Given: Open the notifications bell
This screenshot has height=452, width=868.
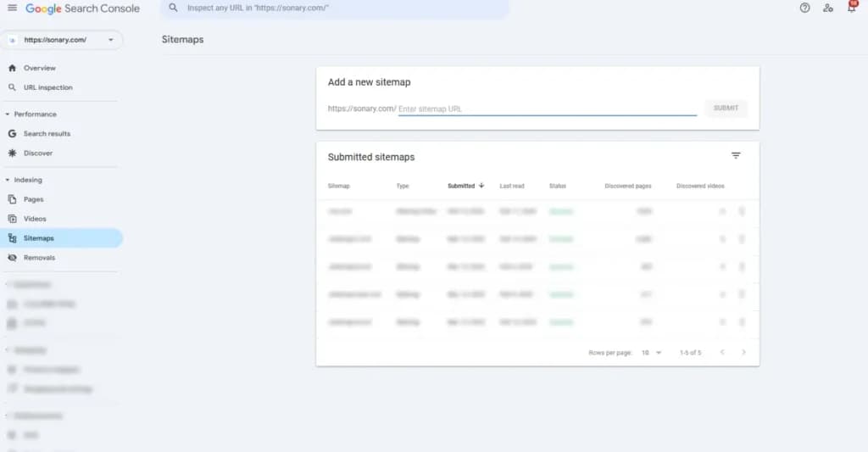Looking at the screenshot, I should click(851, 7).
